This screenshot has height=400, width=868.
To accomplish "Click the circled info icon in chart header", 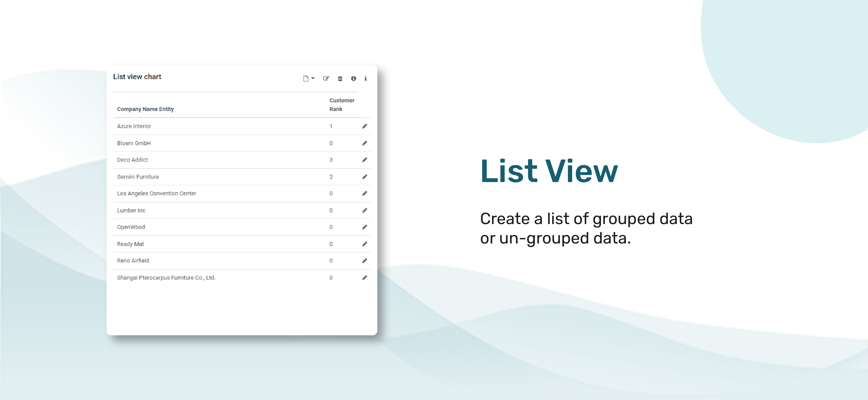I will click(354, 79).
